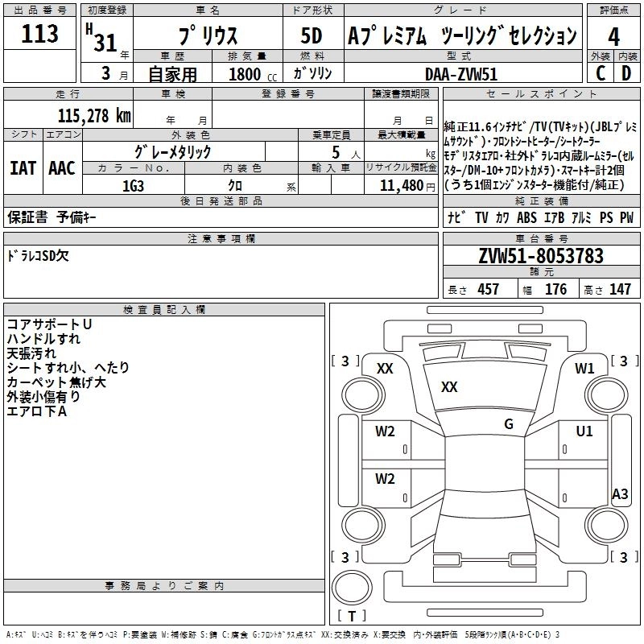Click color number 1G3
Image resolution: width=644 pixels, height=644 pixels.
(x=133, y=186)
